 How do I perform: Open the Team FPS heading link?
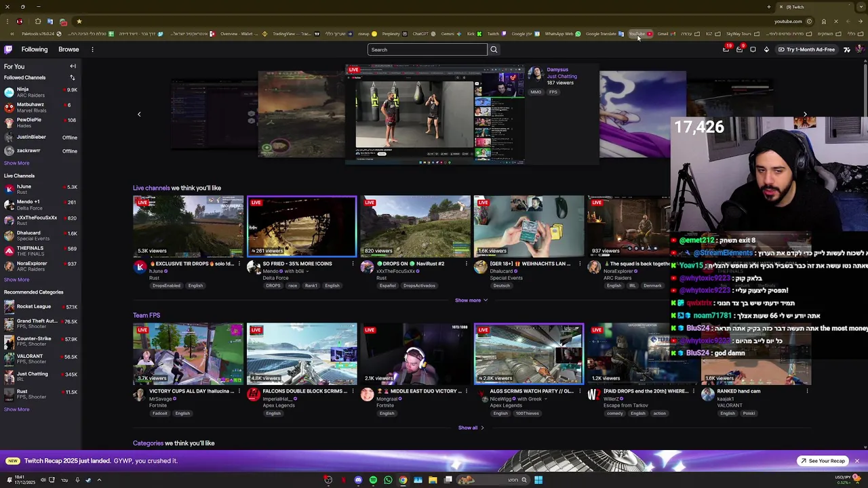[x=146, y=315]
